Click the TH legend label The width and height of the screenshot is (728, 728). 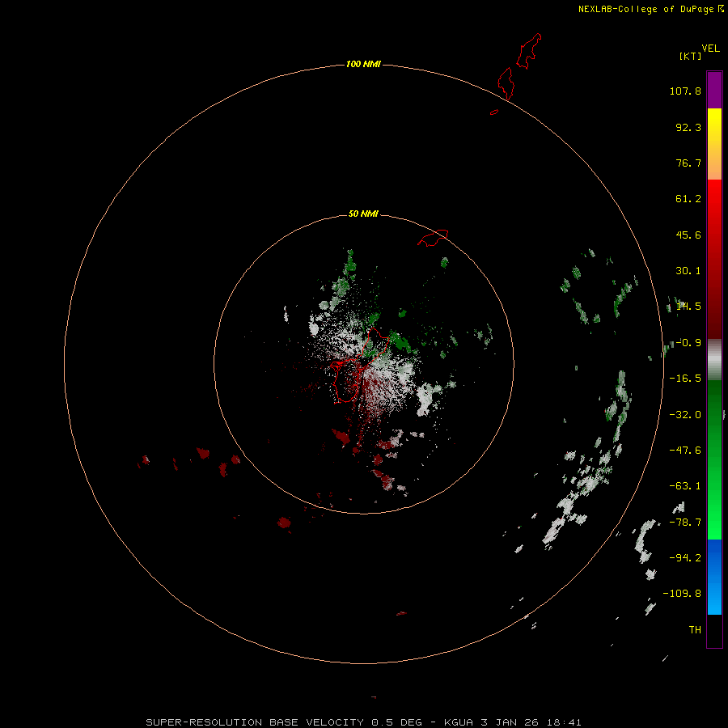[x=695, y=630]
